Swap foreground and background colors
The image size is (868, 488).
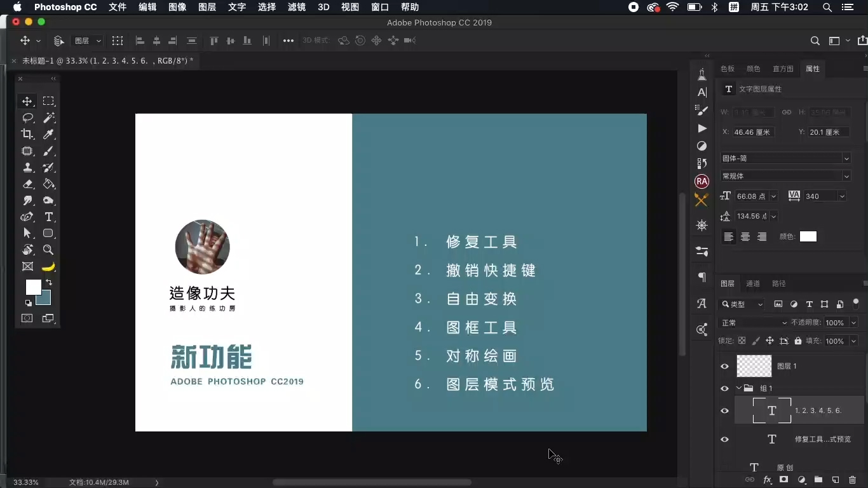(49, 282)
